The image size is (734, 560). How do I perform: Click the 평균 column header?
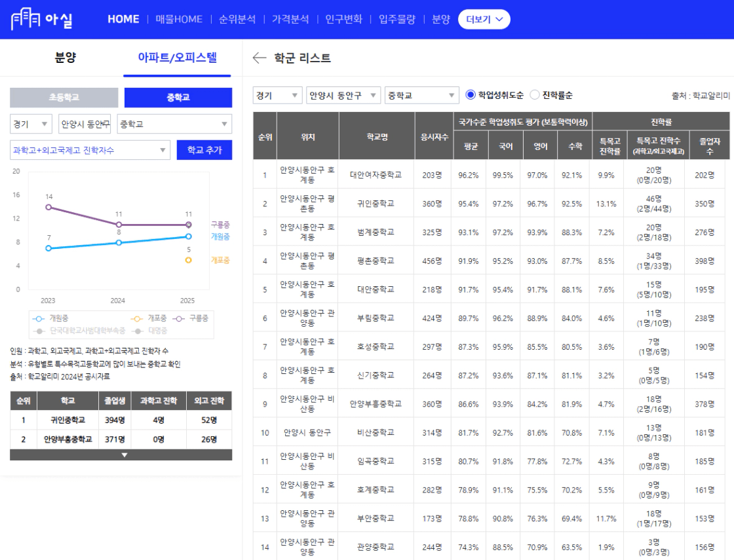(x=471, y=147)
